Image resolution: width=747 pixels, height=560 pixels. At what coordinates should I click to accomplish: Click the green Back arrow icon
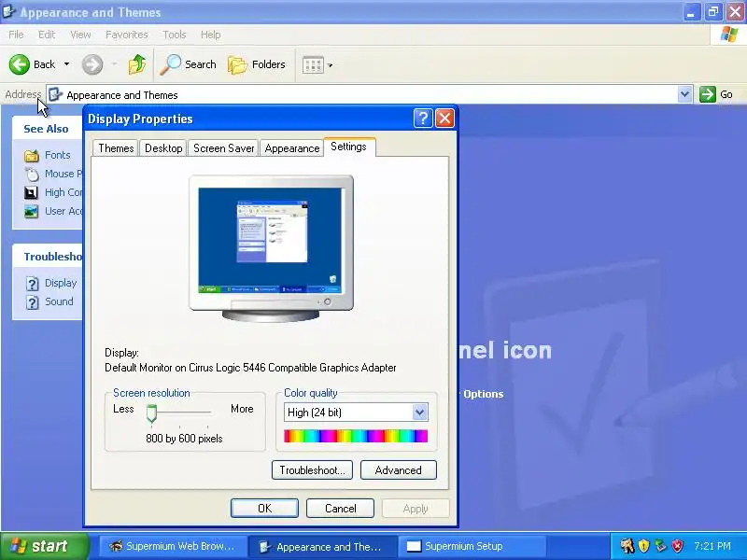point(19,64)
